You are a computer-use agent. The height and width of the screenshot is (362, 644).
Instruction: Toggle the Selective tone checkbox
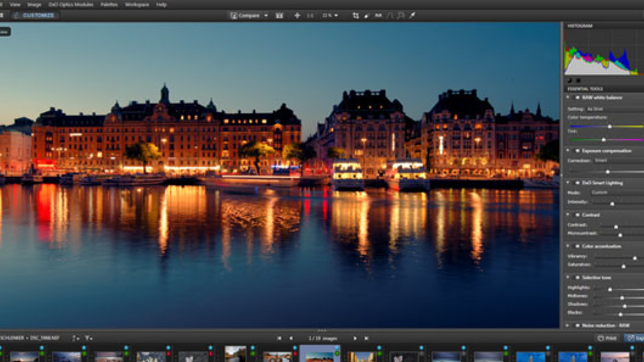pos(577,277)
